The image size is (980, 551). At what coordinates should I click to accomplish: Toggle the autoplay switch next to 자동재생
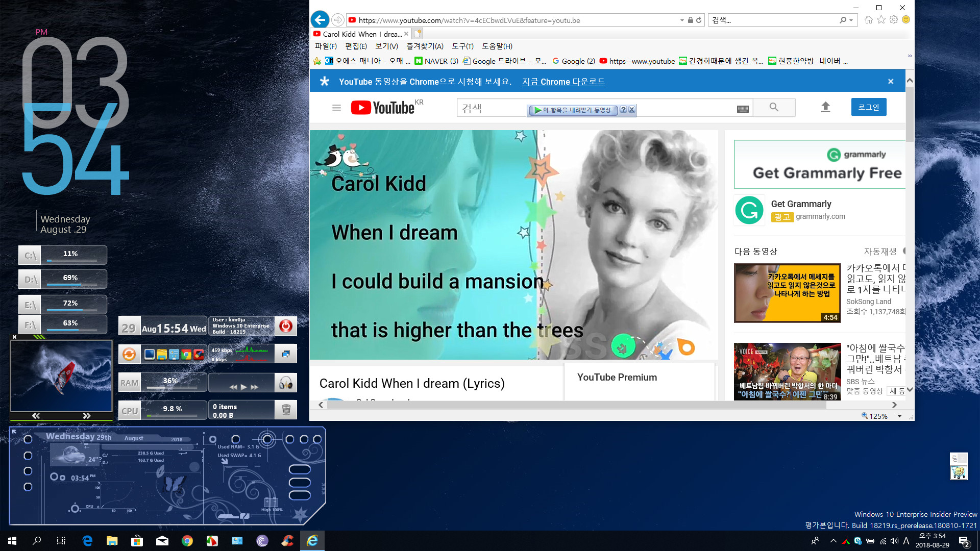pyautogui.click(x=904, y=251)
